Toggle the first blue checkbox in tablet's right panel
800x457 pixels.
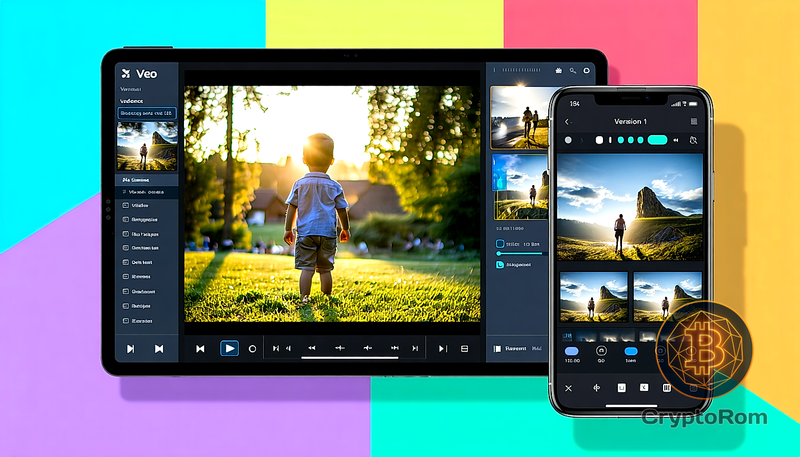[501, 243]
